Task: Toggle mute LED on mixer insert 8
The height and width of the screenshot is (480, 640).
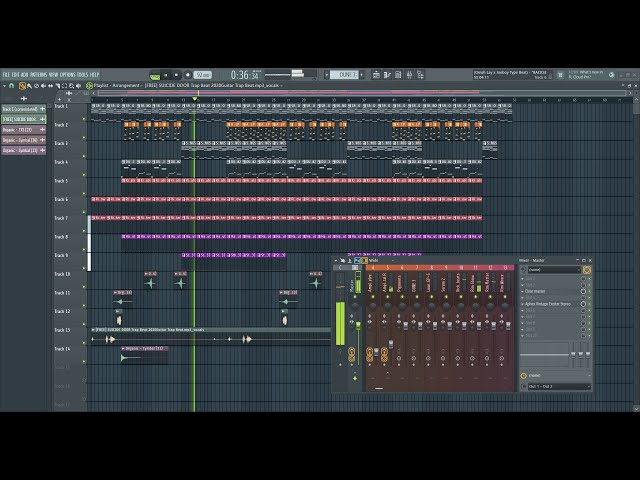Action: pyautogui.click(x=431, y=298)
